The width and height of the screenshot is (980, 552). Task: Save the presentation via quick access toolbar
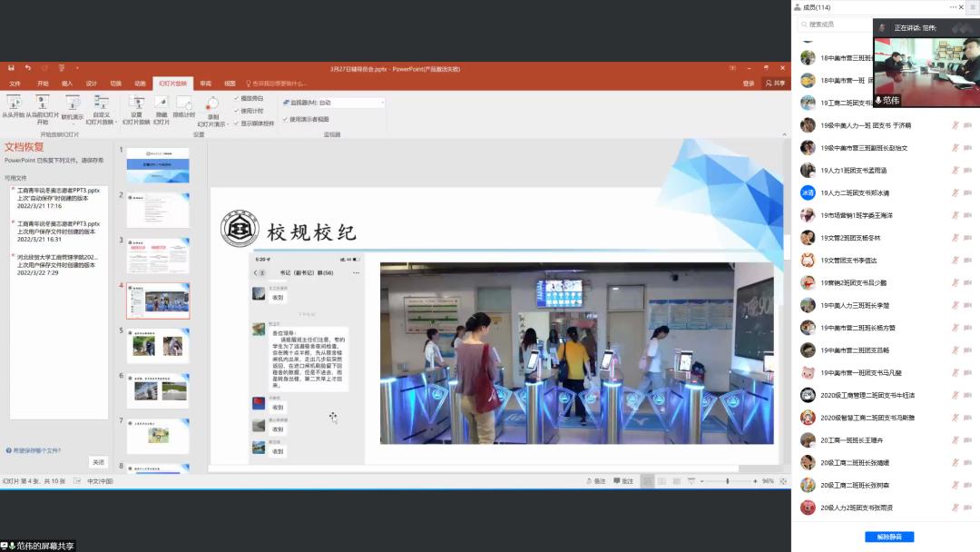click(11, 68)
